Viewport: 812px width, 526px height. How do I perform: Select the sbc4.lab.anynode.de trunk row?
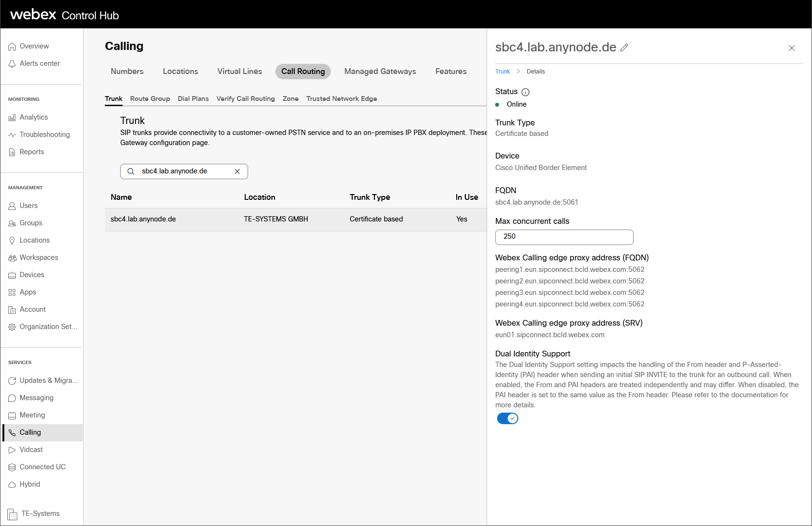tap(296, 220)
